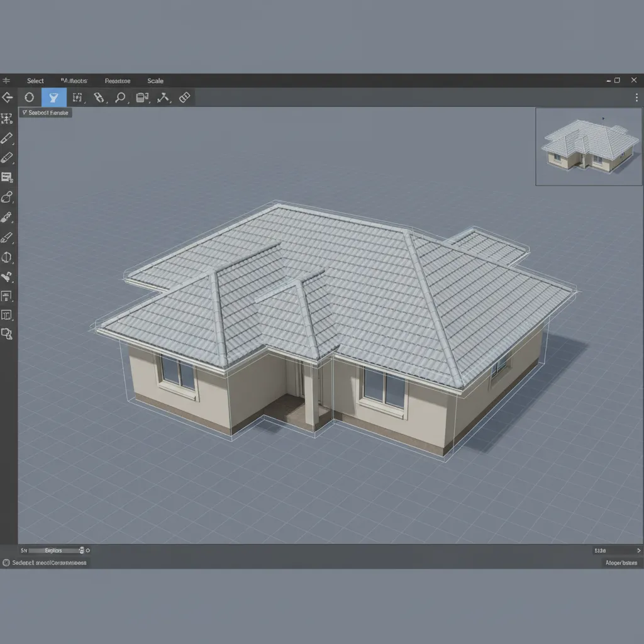Image resolution: width=644 pixels, height=644 pixels.
Task: Click the bottom status message text
Action: click(49, 563)
